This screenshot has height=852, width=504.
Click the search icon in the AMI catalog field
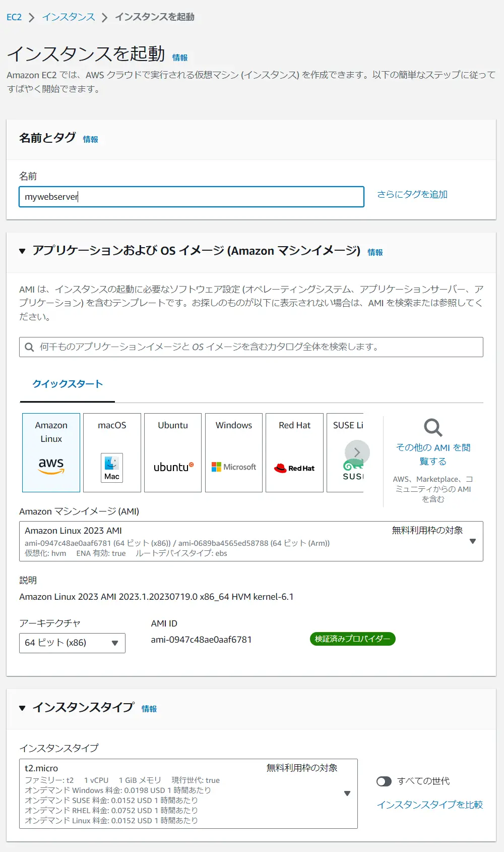pos(30,347)
